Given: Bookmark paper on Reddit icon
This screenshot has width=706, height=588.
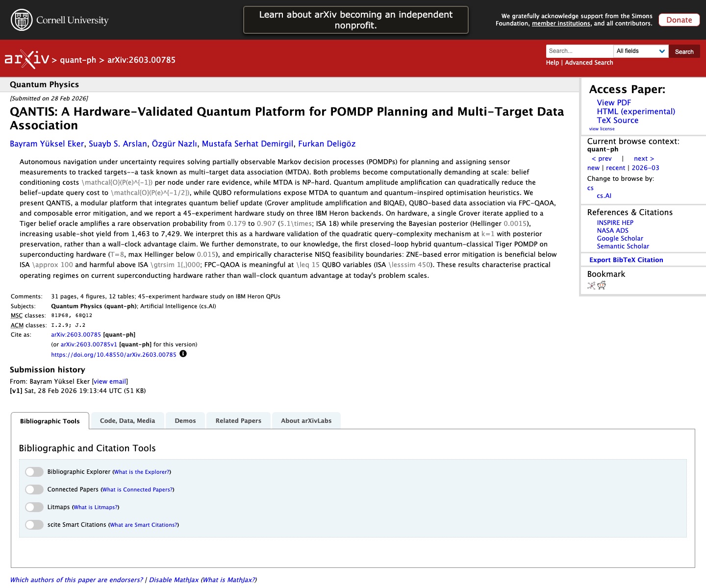Looking at the screenshot, I should [602, 286].
